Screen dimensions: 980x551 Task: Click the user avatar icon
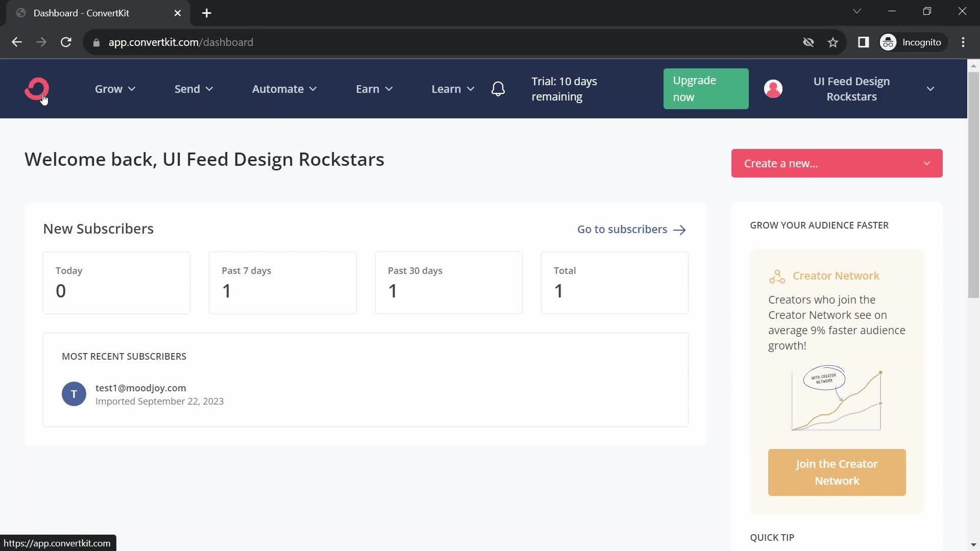(773, 89)
